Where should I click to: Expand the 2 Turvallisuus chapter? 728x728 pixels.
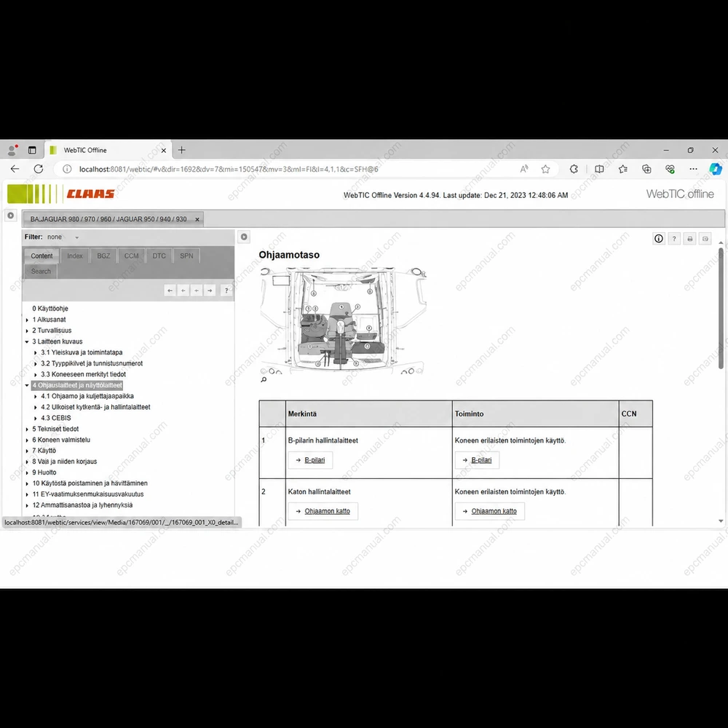(x=27, y=331)
